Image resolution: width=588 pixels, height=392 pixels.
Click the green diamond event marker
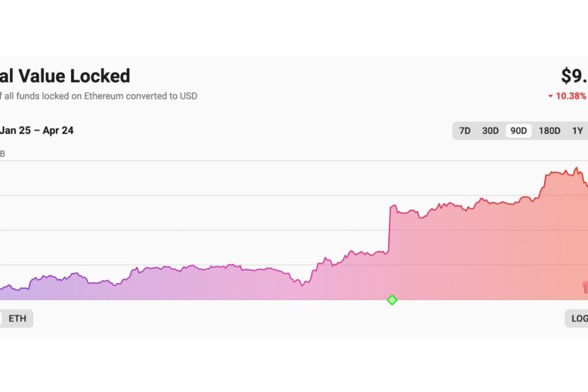[392, 299]
